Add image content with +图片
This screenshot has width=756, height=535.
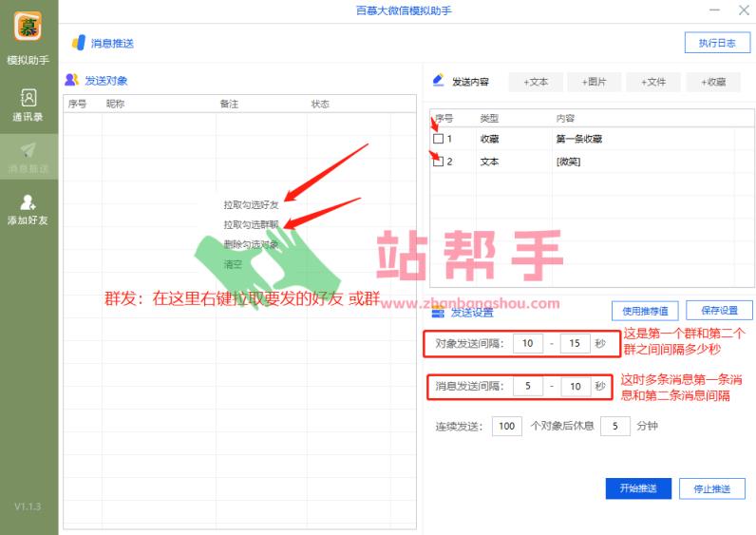click(594, 82)
